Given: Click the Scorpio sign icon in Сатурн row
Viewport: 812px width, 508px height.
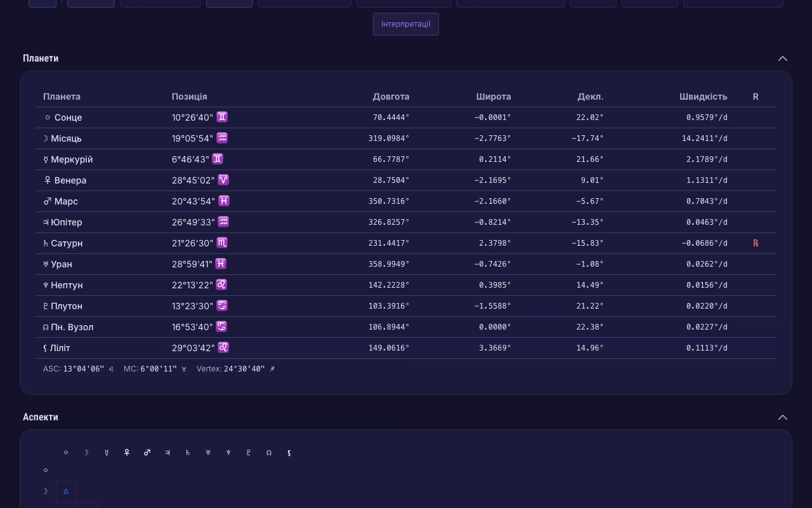Looking at the screenshot, I should 221,243.
